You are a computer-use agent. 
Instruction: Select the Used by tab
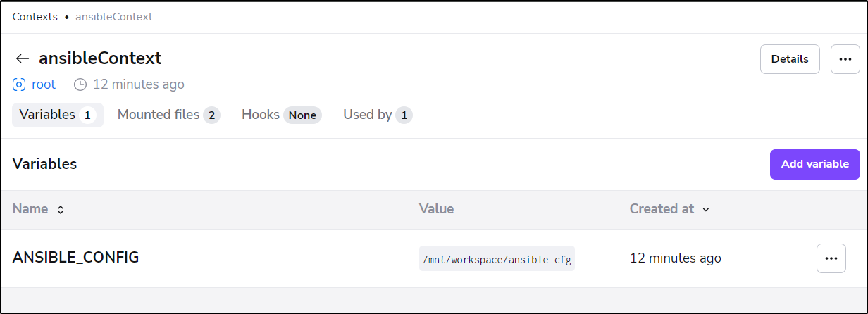coord(378,115)
